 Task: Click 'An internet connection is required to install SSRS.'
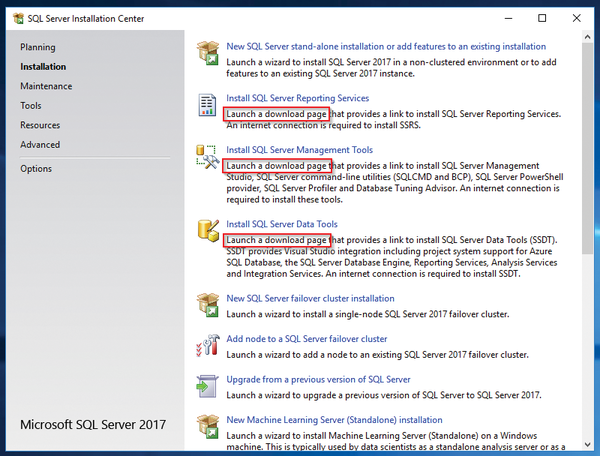(x=324, y=125)
